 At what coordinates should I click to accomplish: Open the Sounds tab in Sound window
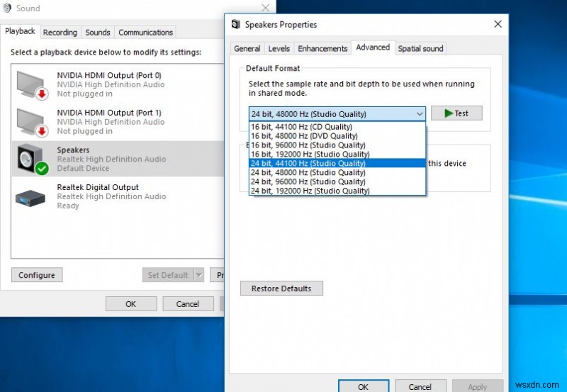(98, 33)
